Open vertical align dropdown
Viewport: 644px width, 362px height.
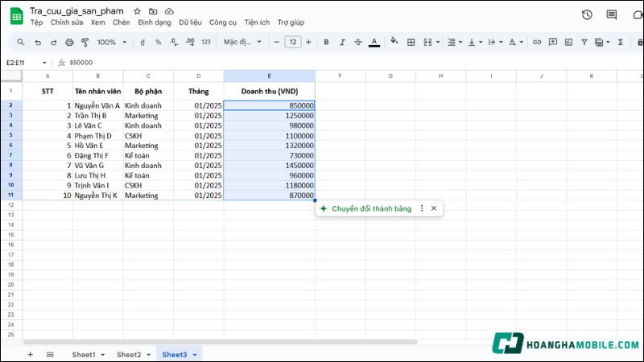point(475,42)
